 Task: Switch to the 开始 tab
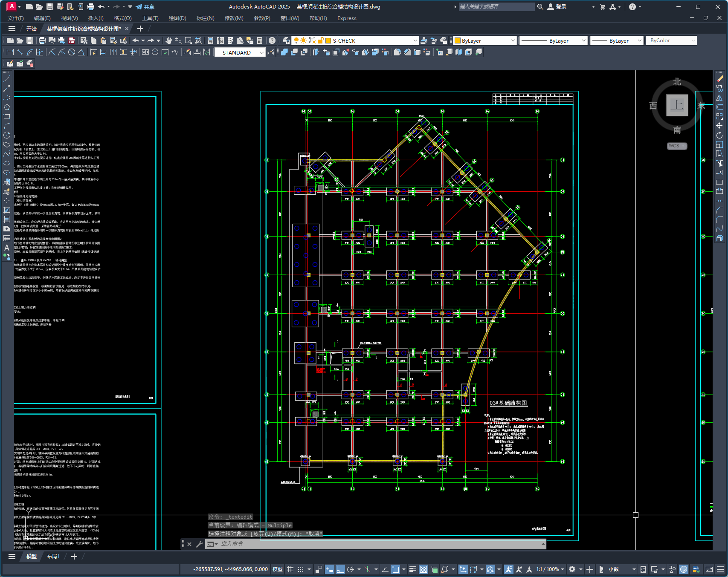(x=32, y=29)
